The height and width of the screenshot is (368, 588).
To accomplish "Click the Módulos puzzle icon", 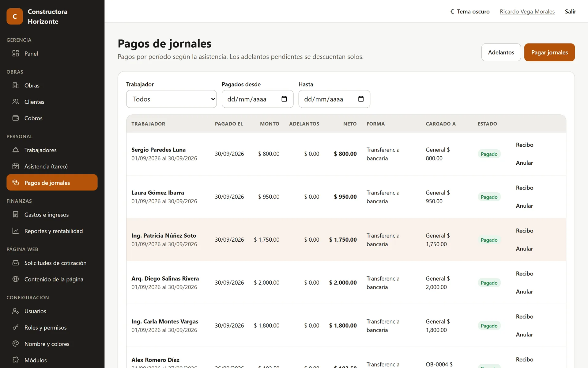I will [x=16, y=360].
